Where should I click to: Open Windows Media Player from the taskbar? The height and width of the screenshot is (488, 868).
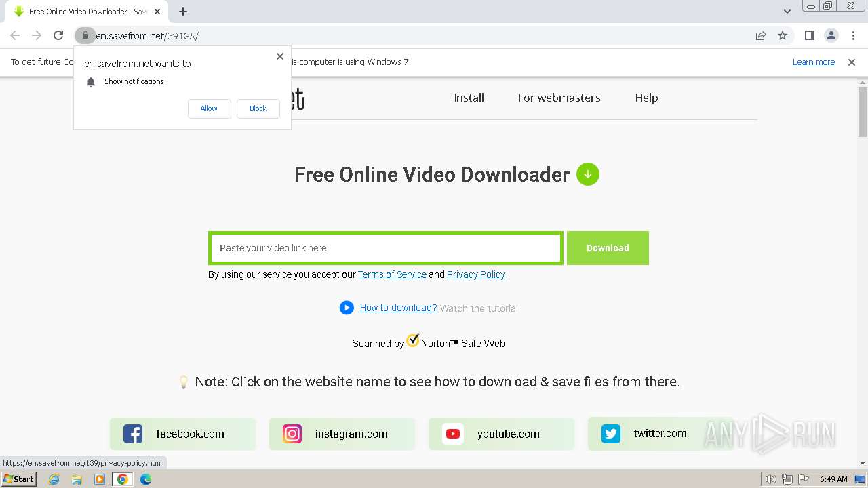(100, 479)
